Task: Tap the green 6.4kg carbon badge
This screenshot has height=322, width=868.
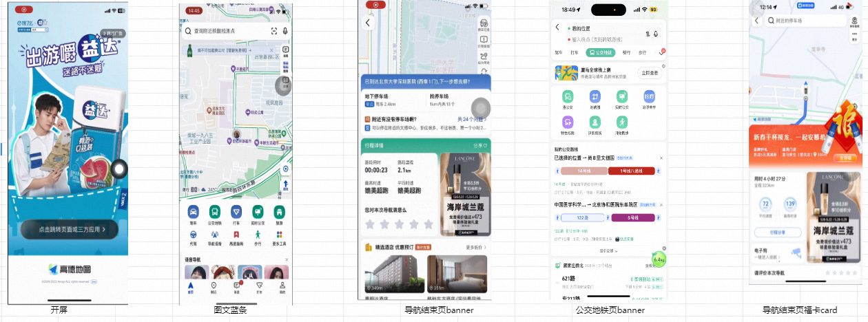Action: coord(658,260)
